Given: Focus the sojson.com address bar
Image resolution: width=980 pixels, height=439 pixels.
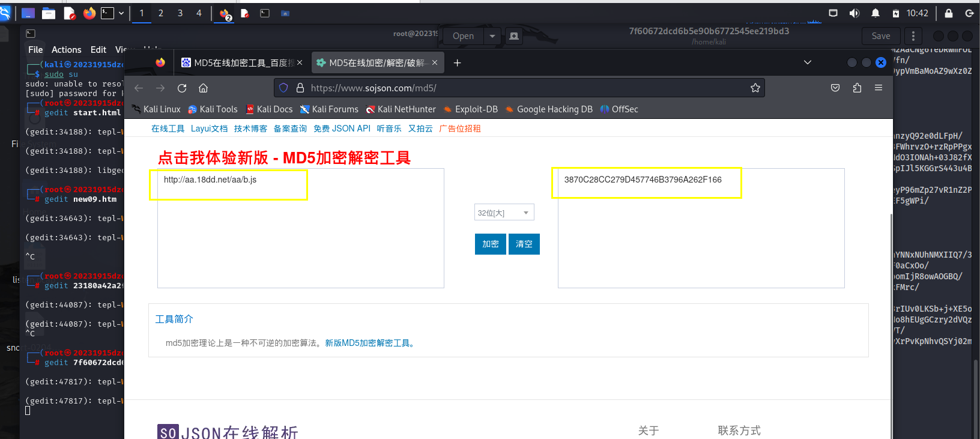Looking at the screenshot, I should (x=519, y=88).
